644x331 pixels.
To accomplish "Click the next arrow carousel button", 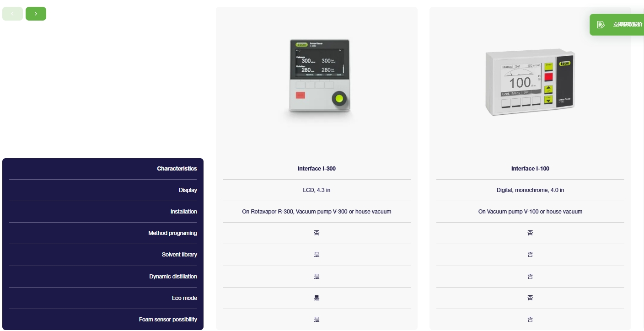I will pyautogui.click(x=36, y=14).
